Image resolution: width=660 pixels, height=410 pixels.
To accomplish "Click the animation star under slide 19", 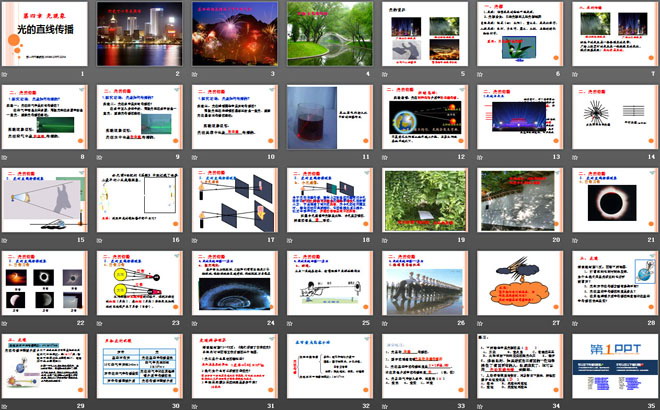I will [385, 240].
